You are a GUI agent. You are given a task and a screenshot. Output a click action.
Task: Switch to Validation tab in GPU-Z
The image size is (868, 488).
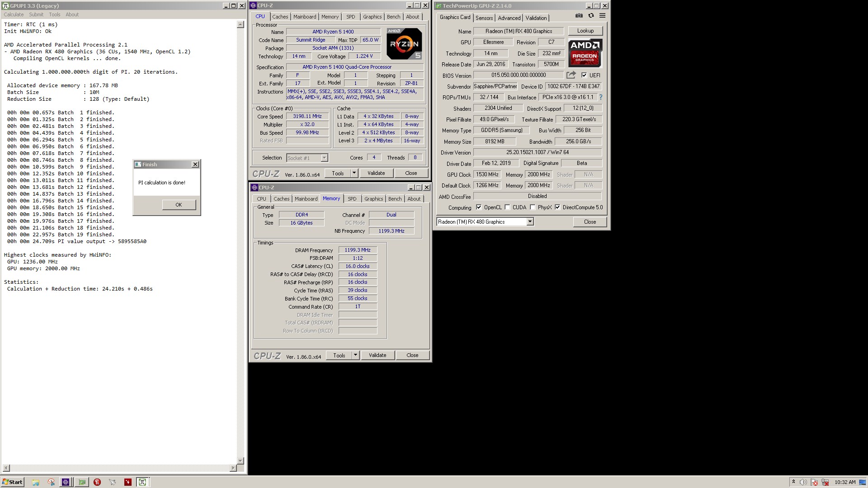(536, 18)
